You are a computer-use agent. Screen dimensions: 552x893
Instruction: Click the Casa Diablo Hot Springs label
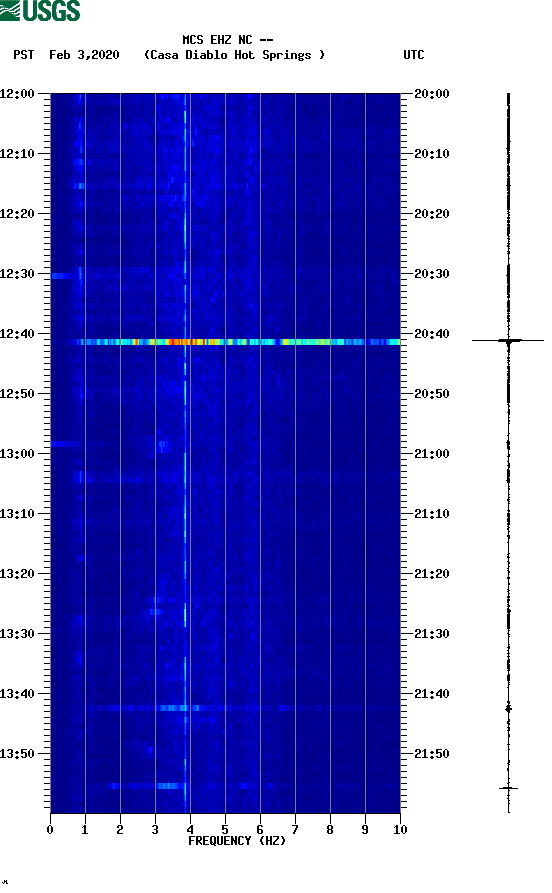[x=234, y=55]
